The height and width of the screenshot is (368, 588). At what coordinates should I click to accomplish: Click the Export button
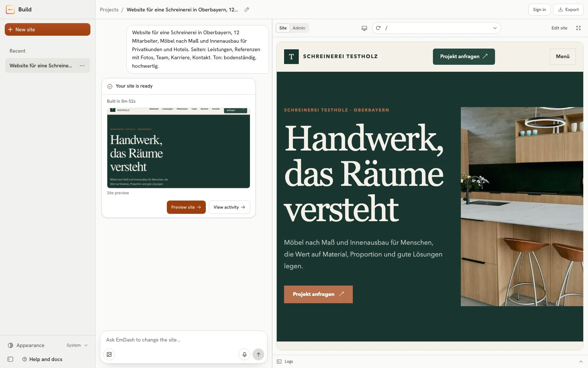click(x=568, y=10)
